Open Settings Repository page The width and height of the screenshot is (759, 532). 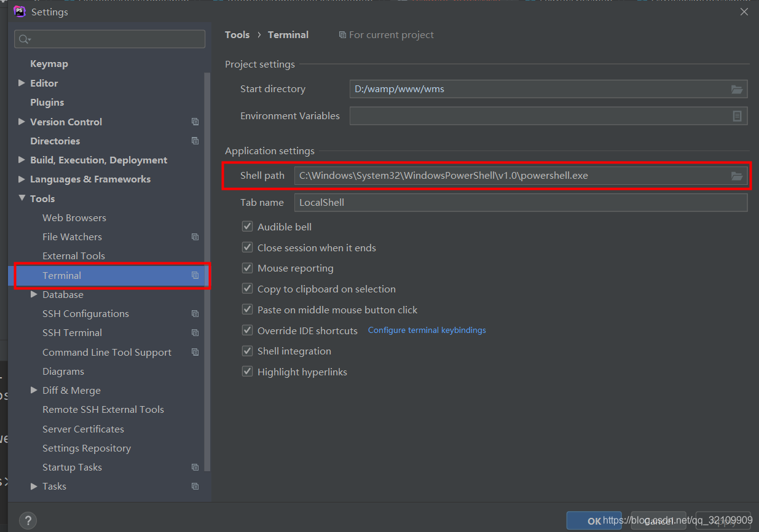click(x=87, y=448)
